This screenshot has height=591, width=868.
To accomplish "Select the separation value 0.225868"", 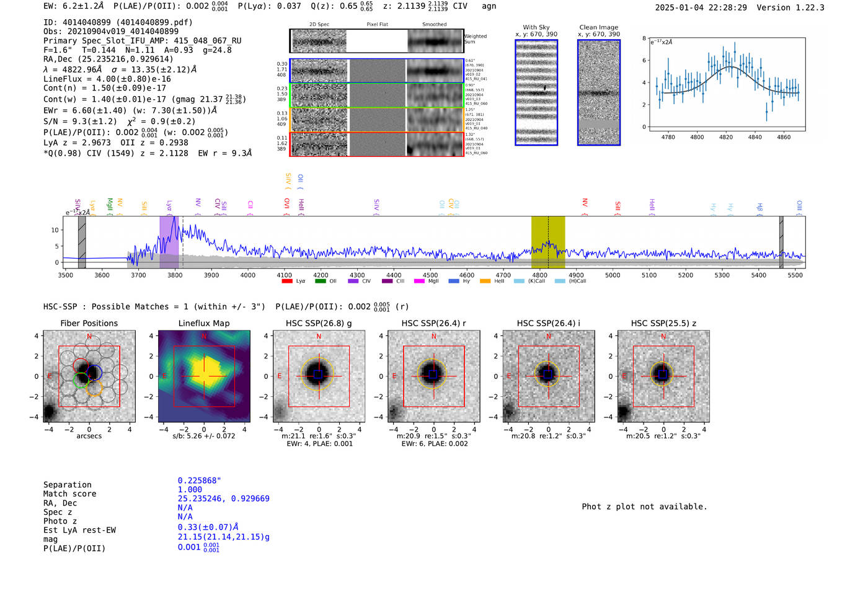I will click(200, 481).
